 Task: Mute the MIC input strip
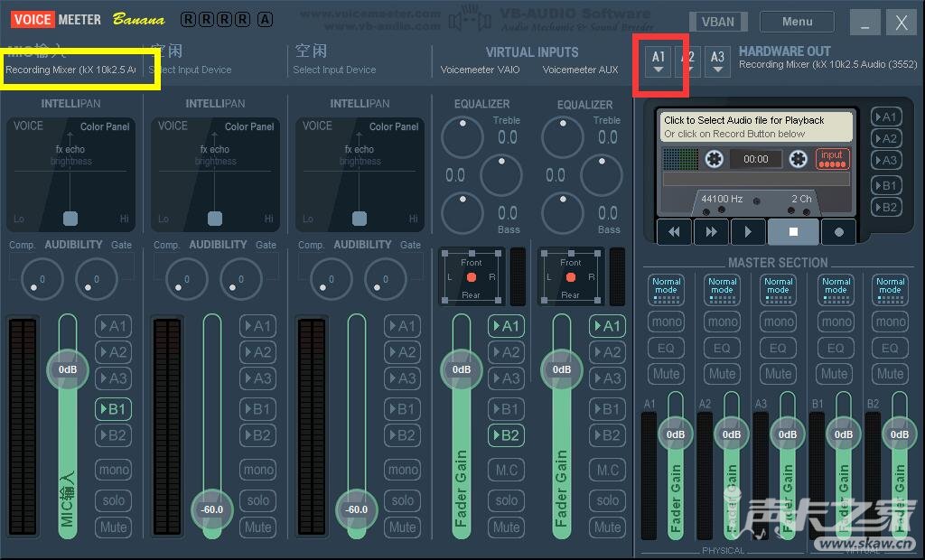113,527
